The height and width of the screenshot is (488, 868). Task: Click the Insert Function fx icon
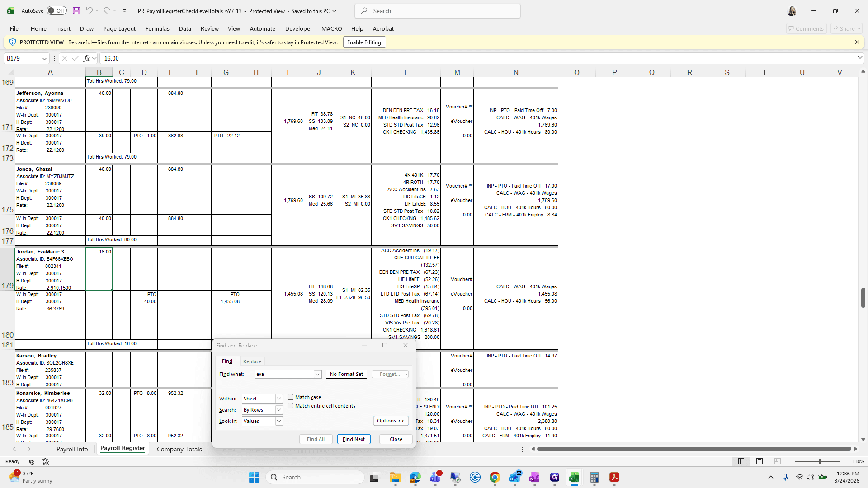tap(86, 58)
